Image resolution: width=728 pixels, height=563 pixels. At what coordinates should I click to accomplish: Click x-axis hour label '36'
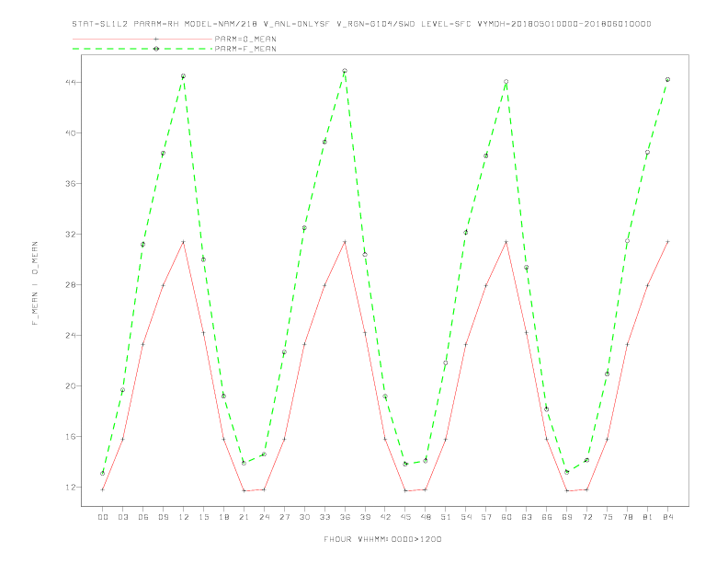tap(345, 517)
